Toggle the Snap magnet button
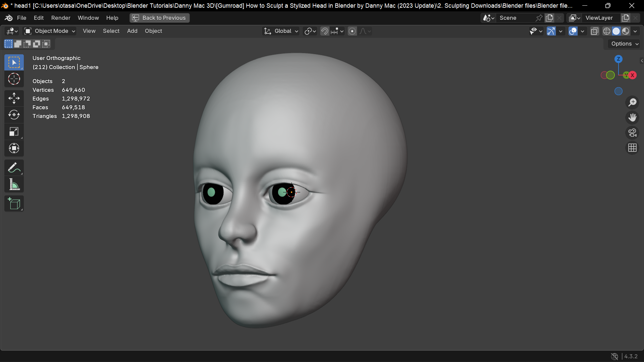The image size is (644, 362). 324,31
